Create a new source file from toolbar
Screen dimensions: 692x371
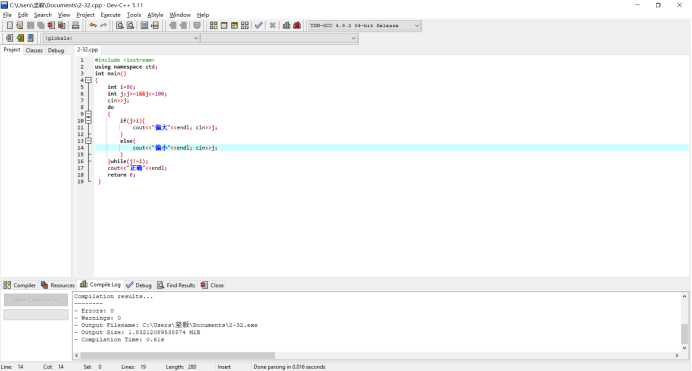click(9, 26)
